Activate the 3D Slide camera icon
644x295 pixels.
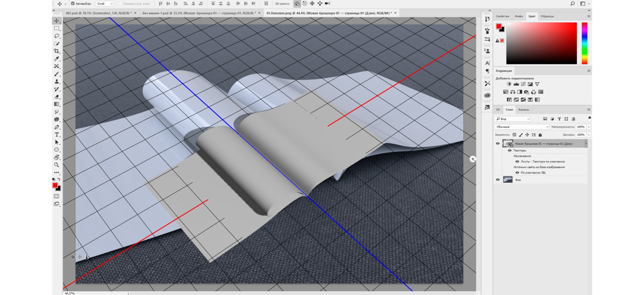(320, 3)
